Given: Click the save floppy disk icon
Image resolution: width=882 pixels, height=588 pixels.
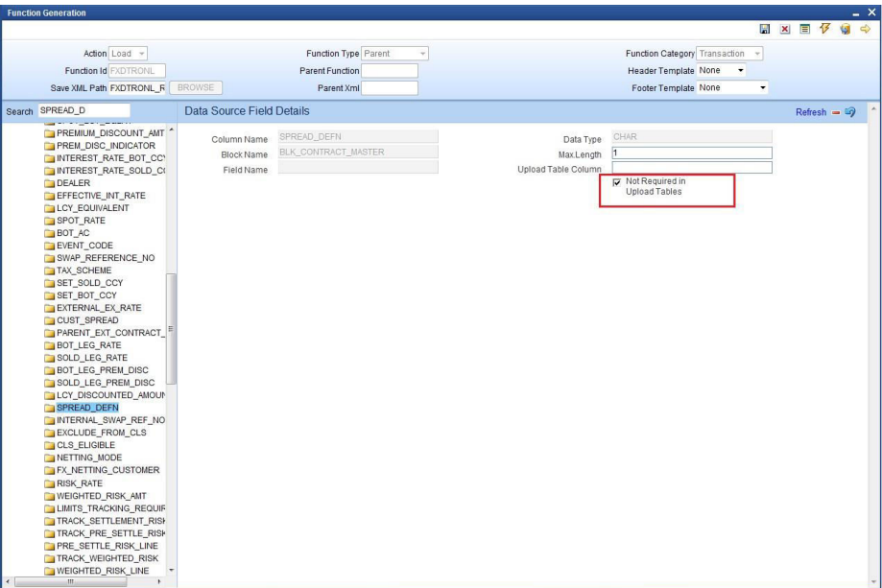Looking at the screenshot, I should click(x=765, y=29).
